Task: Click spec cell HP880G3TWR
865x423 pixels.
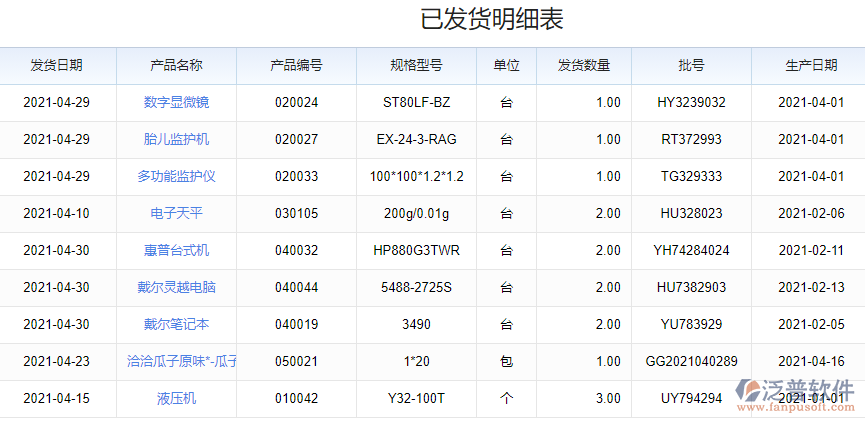Action: (417, 250)
